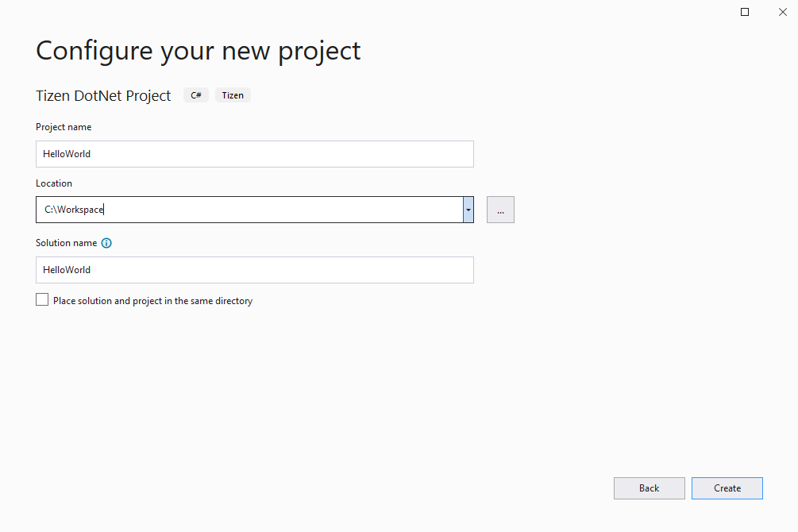
Task: Focus the Project name input field
Action: pos(254,153)
